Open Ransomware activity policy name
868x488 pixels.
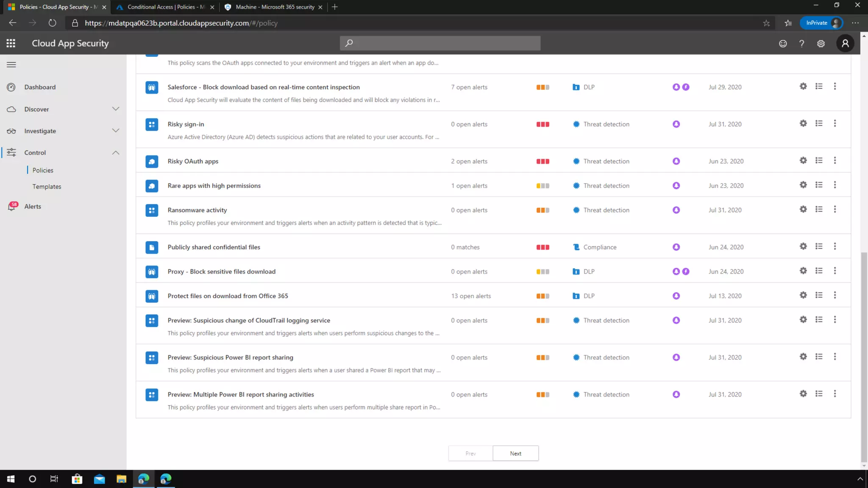coord(197,210)
